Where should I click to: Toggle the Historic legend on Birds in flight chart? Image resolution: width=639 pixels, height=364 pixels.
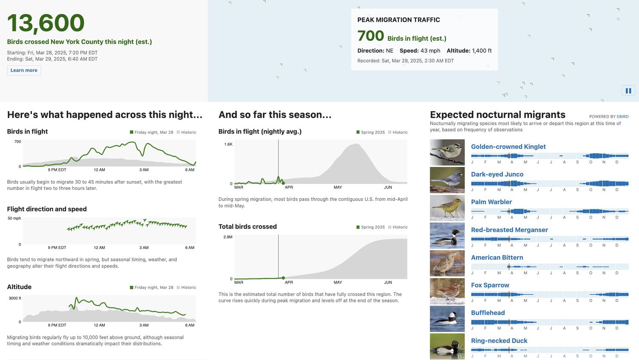click(187, 132)
